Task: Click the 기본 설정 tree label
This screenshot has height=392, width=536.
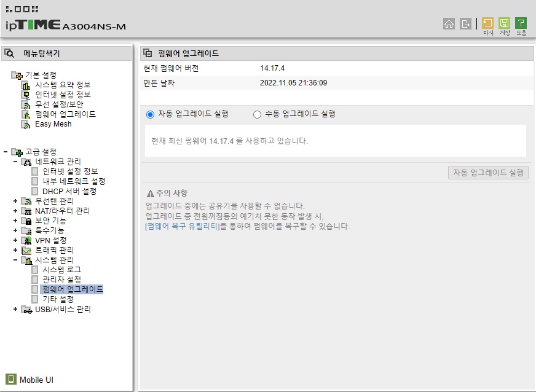Action: click(41, 75)
